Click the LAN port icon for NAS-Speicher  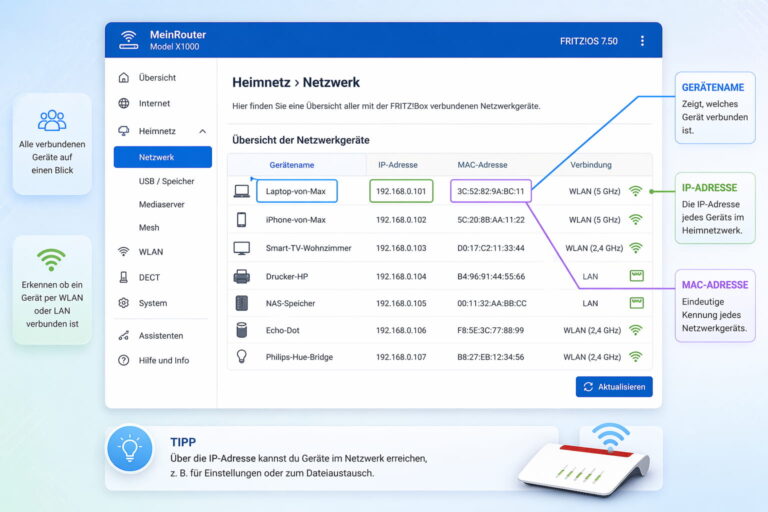tap(636, 303)
